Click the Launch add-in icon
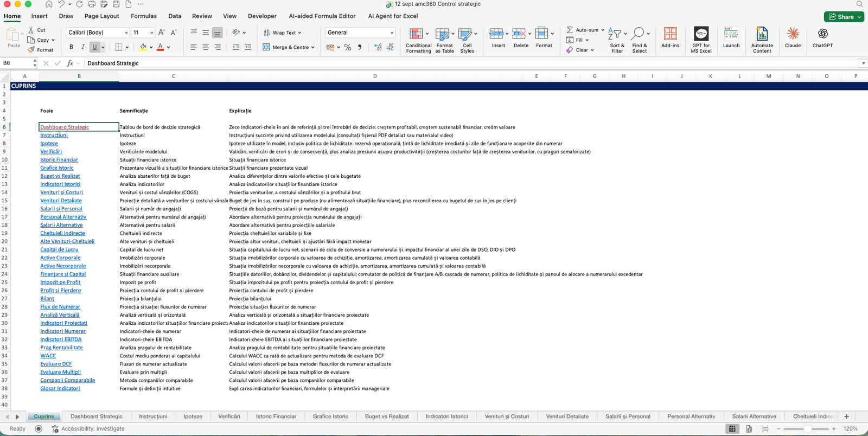This screenshot has width=868, height=436. [x=731, y=34]
